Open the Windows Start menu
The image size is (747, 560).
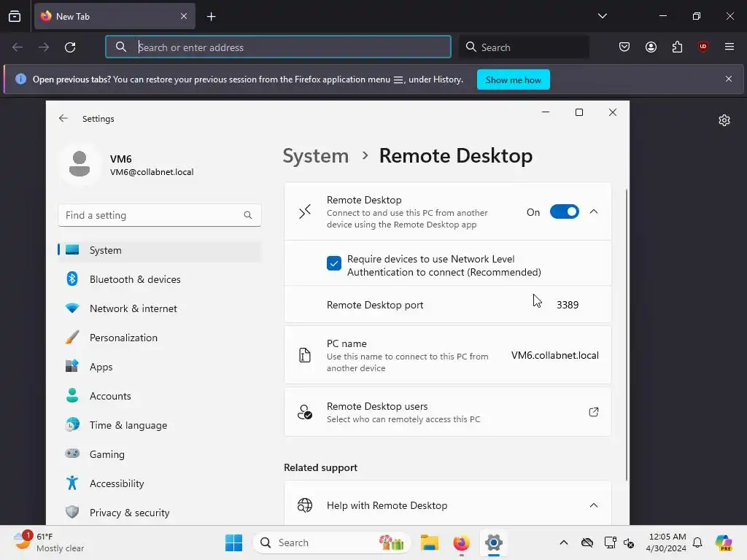click(x=233, y=542)
